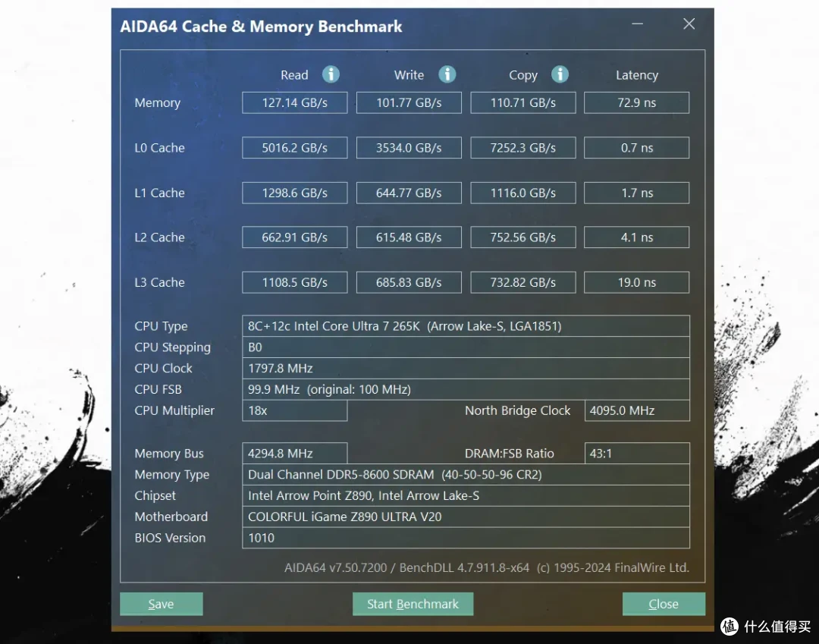This screenshot has width=819, height=644.
Task: Click the Copy column header text
Action: [522, 76]
